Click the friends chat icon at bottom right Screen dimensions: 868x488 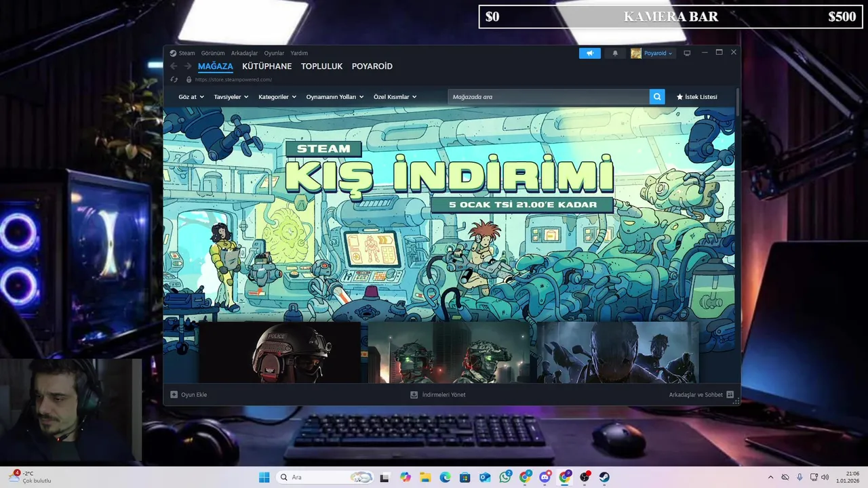(730, 394)
